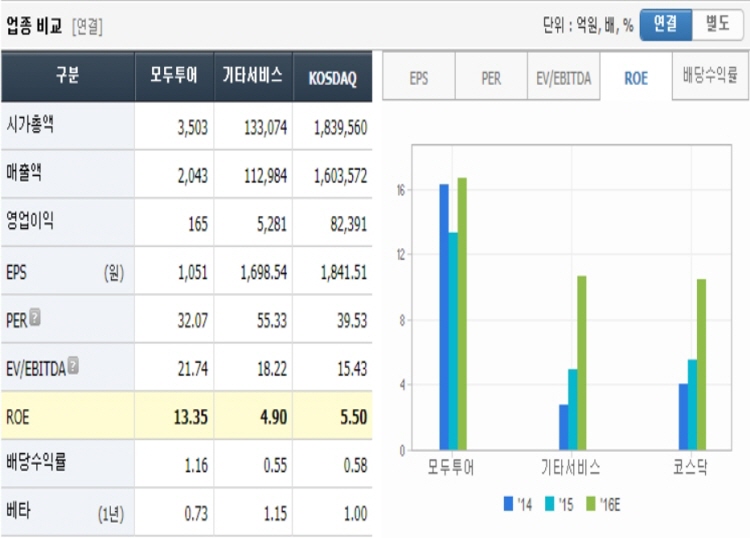Image resolution: width=750 pixels, height=538 pixels.
Task: Switch to the 별도 separate view
Action: click(717, 24)
